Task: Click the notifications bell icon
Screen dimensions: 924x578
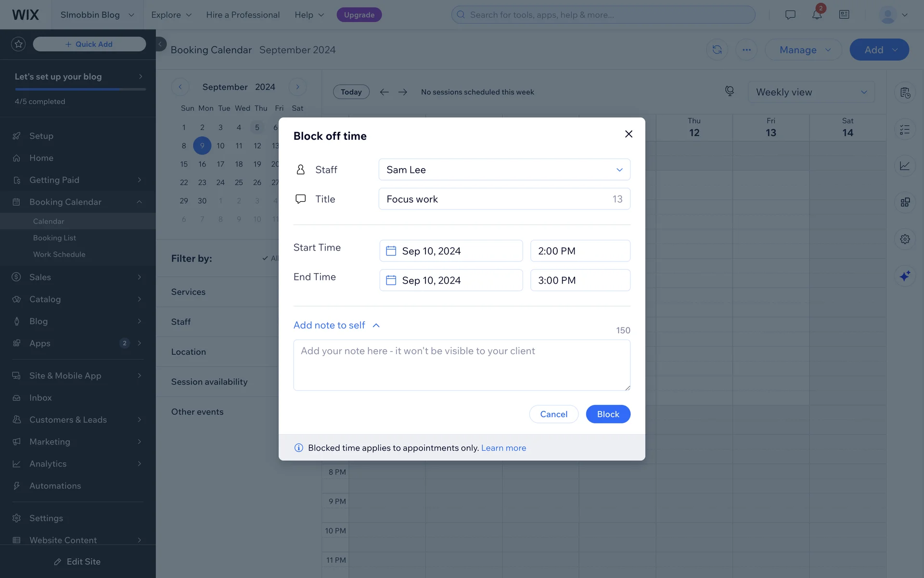Action: pyautogui.click(x=817, y=15)
